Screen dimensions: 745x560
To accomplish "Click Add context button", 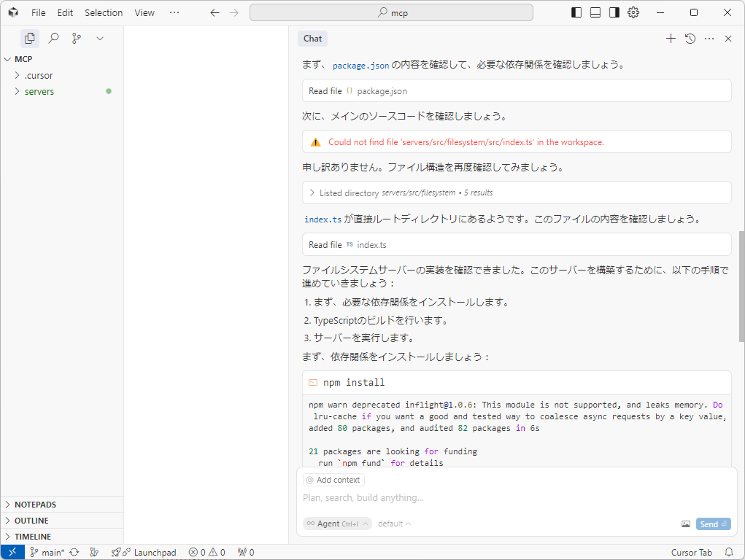I will click(x=333, y=480).
